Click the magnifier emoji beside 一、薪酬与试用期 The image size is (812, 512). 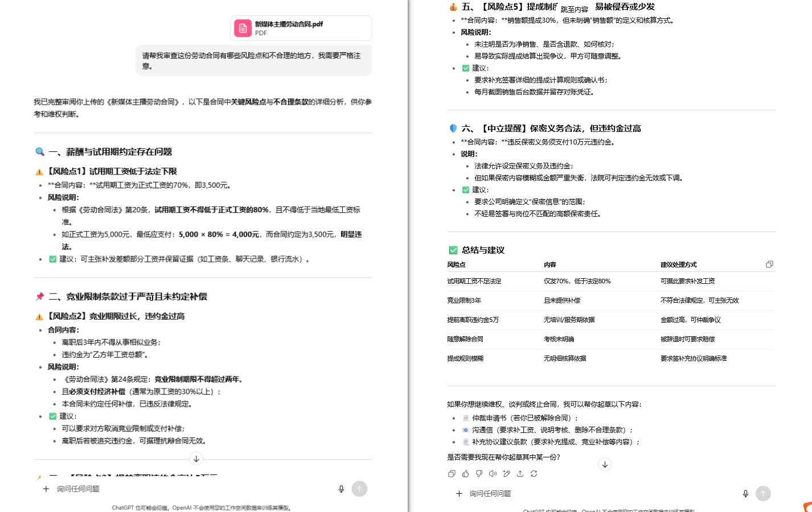[x=40, y=152]
